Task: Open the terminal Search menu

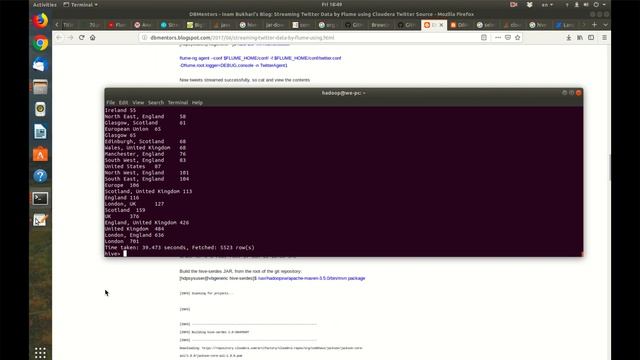Action: coord(156,102)
